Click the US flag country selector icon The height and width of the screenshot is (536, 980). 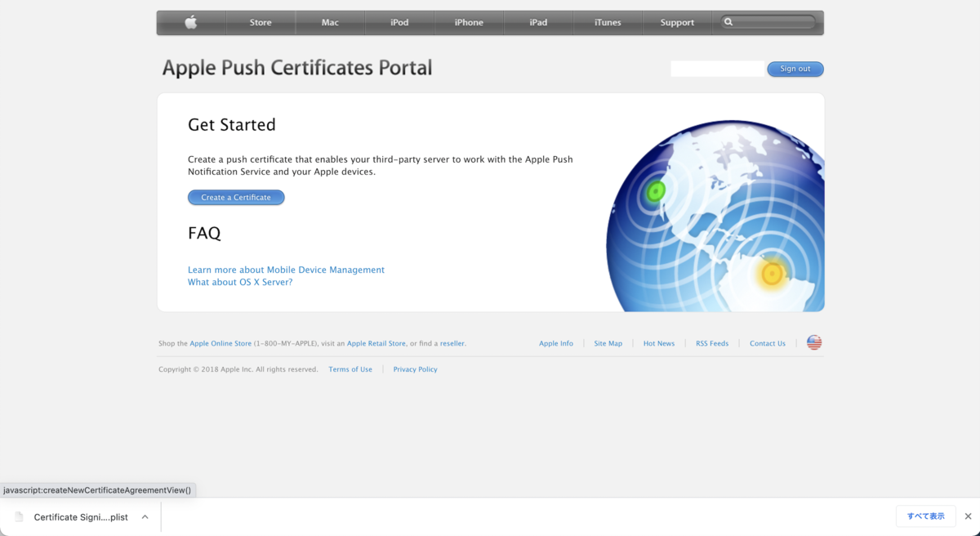pos(814,342)
